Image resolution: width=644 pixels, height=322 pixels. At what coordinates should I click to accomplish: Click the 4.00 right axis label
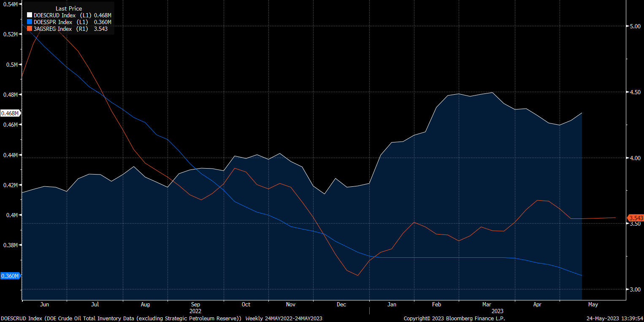pyautogui.click(x=635, y=158)
